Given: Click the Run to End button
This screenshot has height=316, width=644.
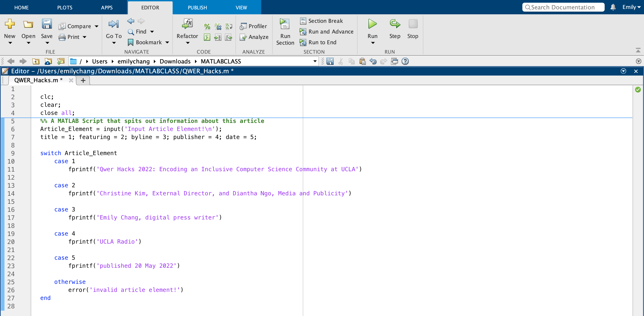Looking at the screenshot, I should coord(318,42).
